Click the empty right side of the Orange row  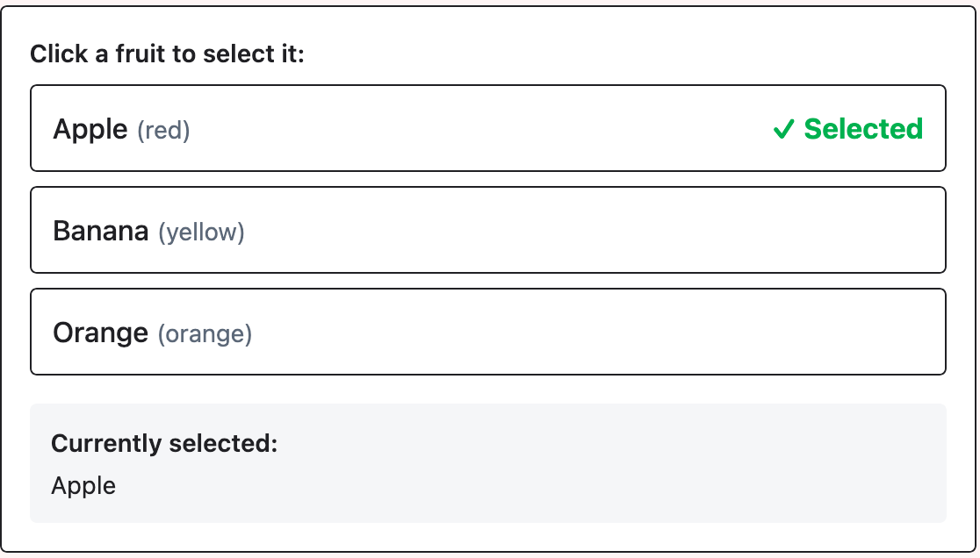coord(746,332)
